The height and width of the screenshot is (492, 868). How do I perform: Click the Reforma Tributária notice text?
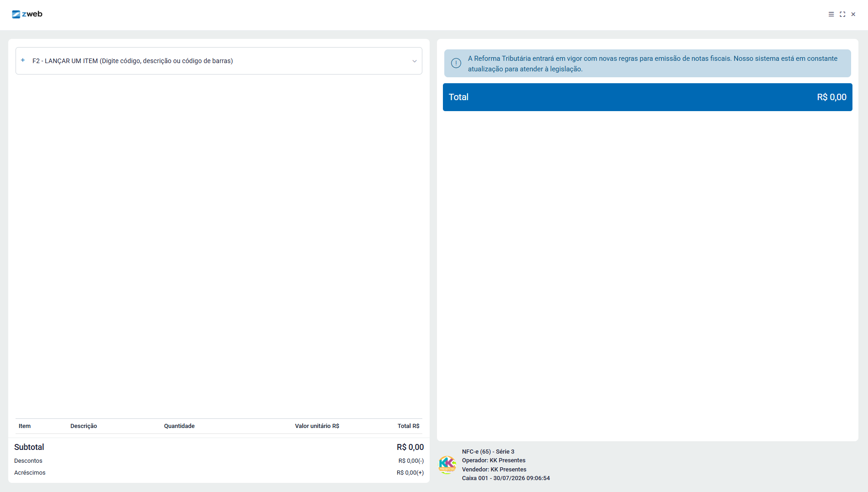point(652,64)
